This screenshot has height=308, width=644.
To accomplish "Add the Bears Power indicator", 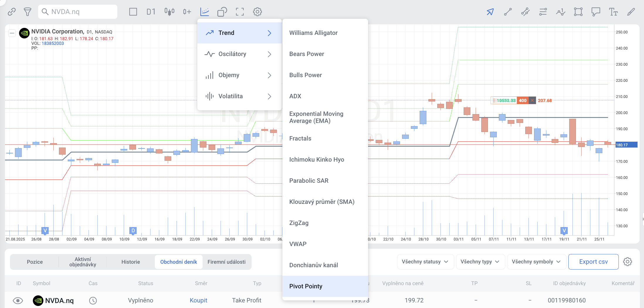I will tap(325, 54).
